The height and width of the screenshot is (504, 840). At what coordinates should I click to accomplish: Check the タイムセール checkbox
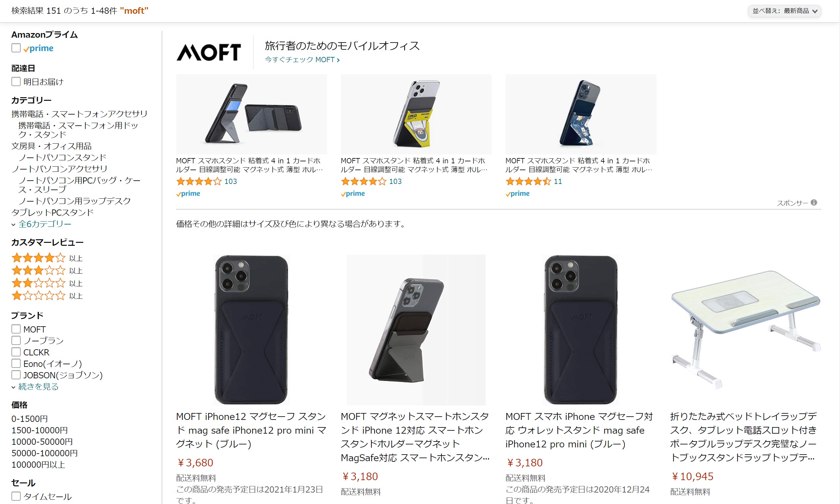pos(16,496)
